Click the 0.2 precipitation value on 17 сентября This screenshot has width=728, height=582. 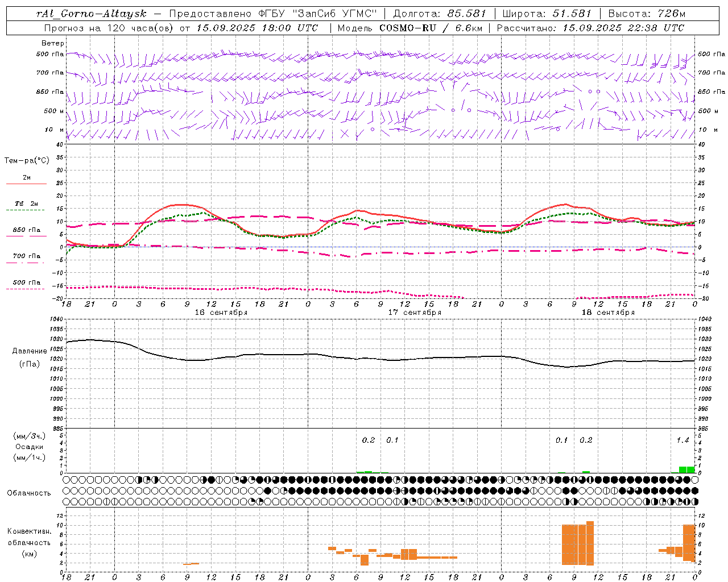(x=369, y=440)
